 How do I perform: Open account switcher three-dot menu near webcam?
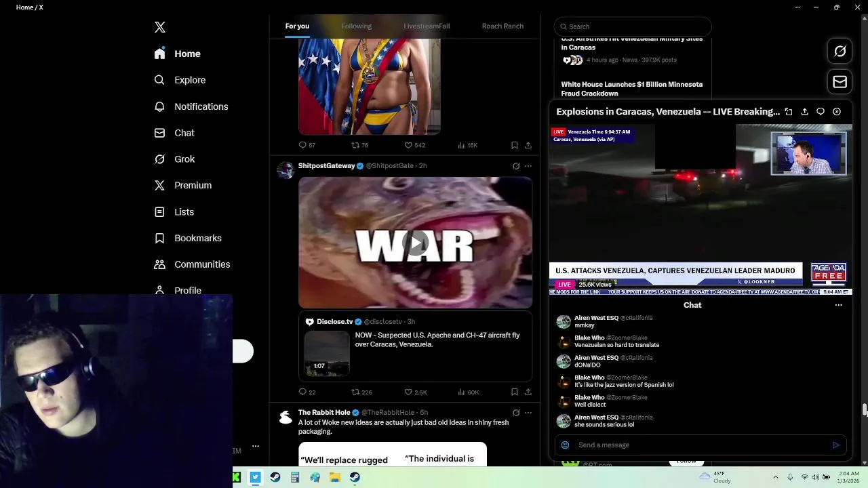(256, 446)
